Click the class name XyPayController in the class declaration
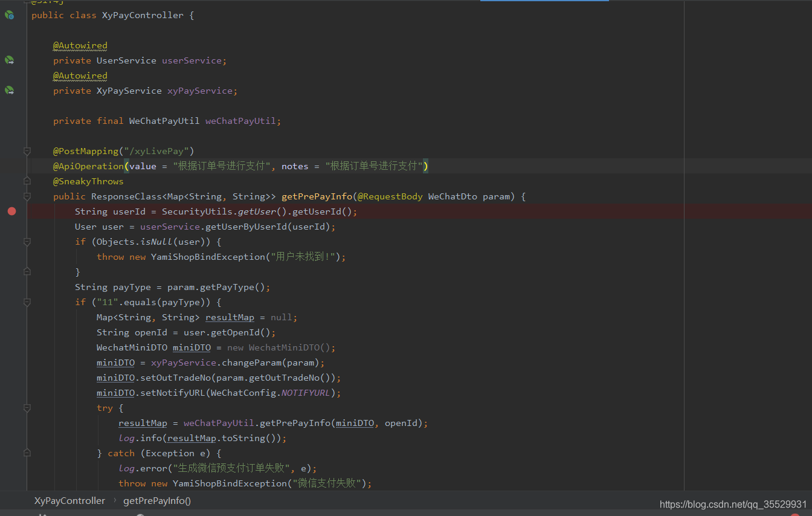The width and height of the screenshot is (812, 516). pyautogui.click(x=143, y=15)
